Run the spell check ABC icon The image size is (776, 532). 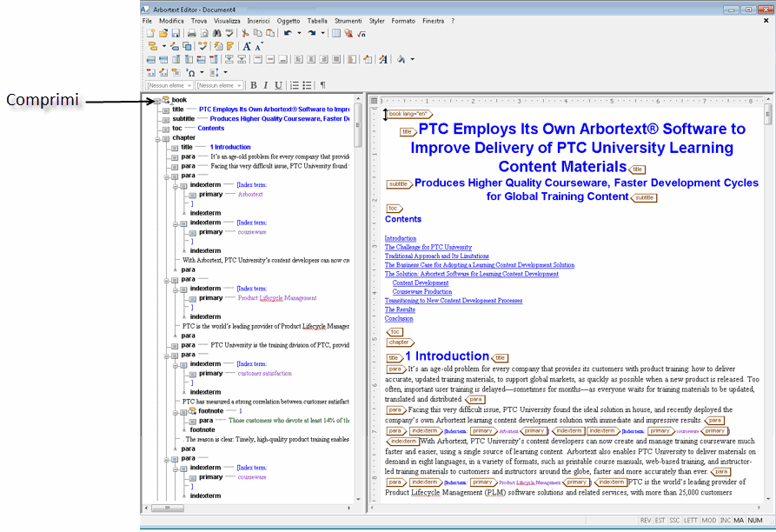point(229,33)
